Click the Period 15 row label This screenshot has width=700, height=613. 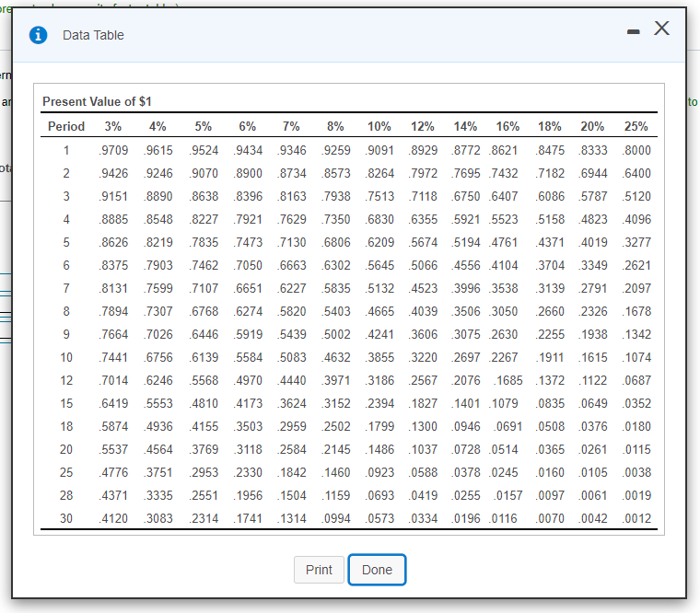point(66,403)
